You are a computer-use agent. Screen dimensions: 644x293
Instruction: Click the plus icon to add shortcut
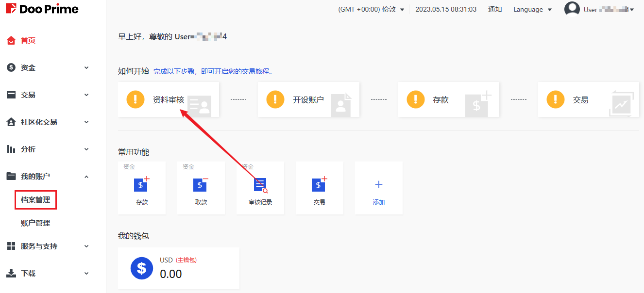(379, 185)
